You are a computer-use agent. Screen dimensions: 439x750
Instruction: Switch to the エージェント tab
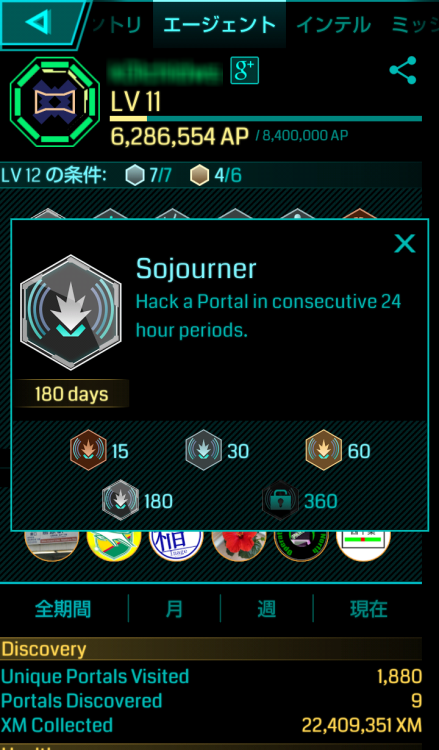[x=220, y=24]
